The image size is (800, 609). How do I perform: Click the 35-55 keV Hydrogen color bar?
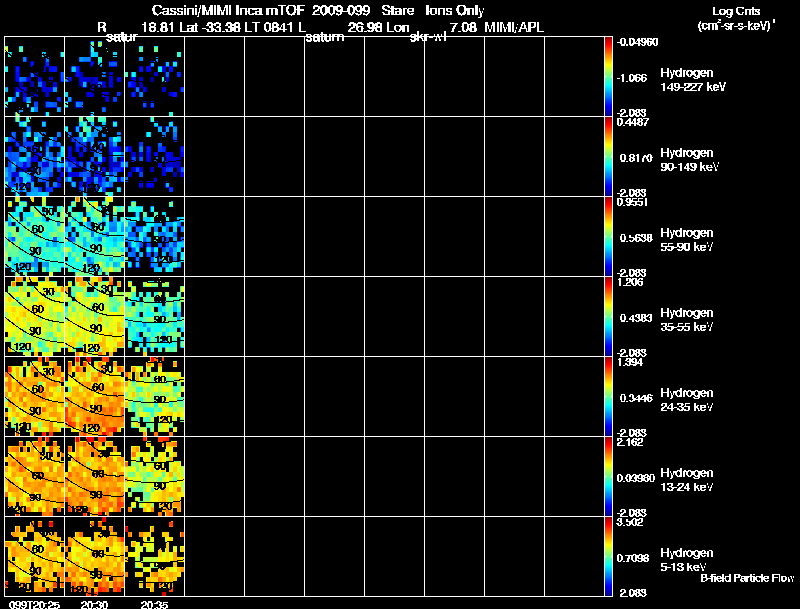point(609,316)
